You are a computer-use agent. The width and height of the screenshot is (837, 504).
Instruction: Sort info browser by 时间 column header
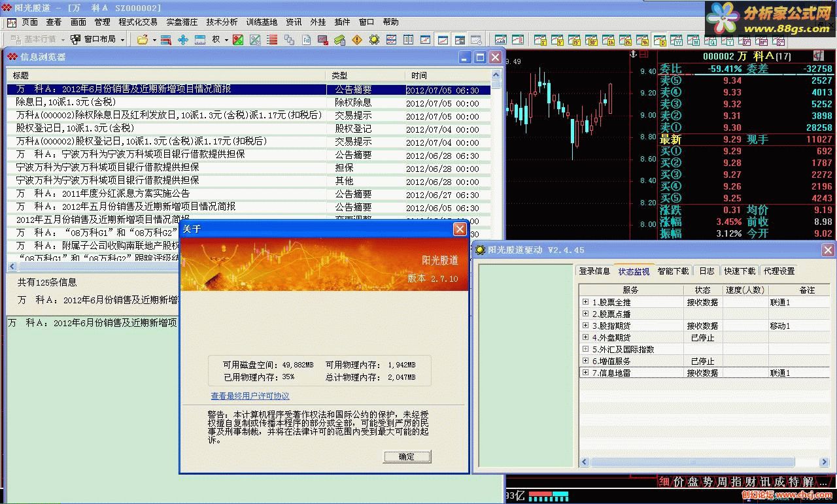448,76
